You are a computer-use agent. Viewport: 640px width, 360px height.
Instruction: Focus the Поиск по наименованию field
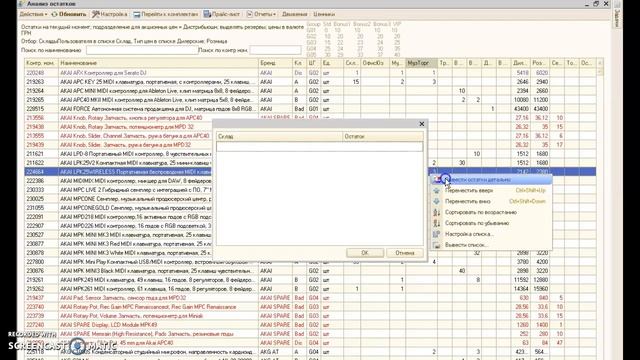142,50
